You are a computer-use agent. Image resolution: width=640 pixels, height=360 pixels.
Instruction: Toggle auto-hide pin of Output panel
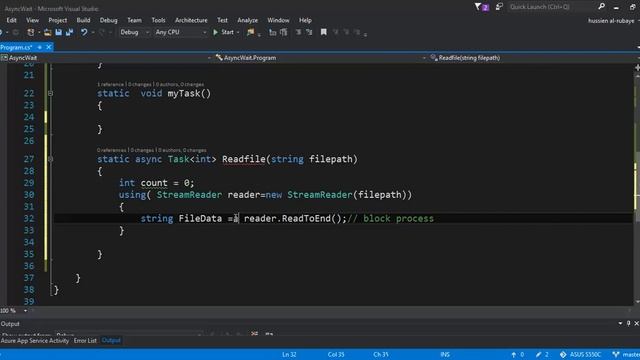click(x=629, y=323)
